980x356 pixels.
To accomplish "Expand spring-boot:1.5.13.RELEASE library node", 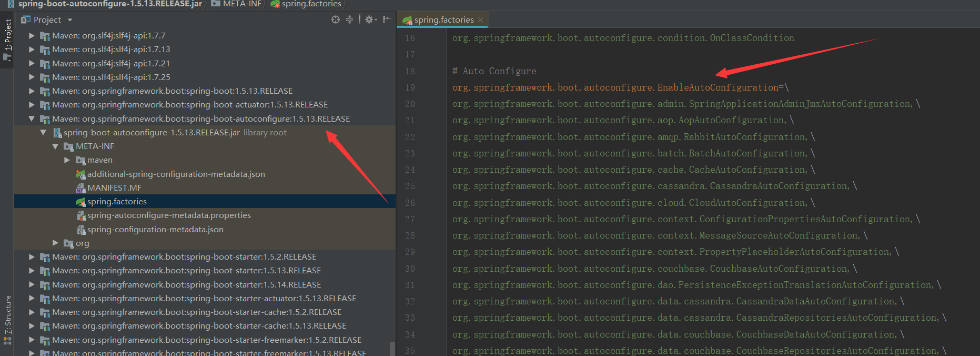I will coord(32,91).
